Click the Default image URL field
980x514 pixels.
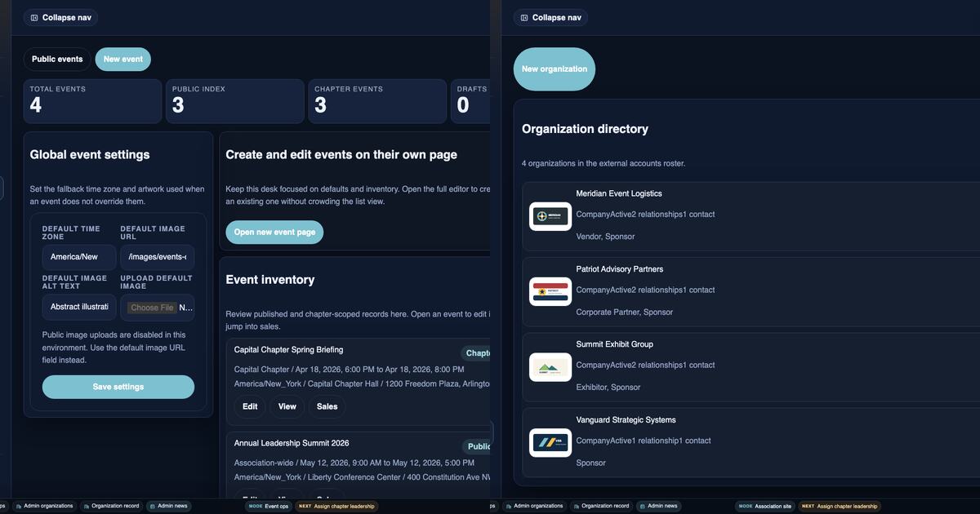[x=157, y=256]
